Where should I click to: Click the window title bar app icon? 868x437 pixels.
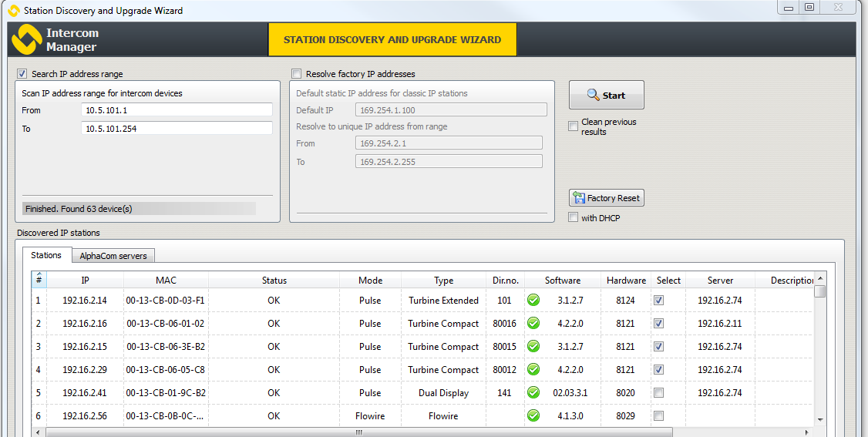pyautogui.click(x=13, y=11)
